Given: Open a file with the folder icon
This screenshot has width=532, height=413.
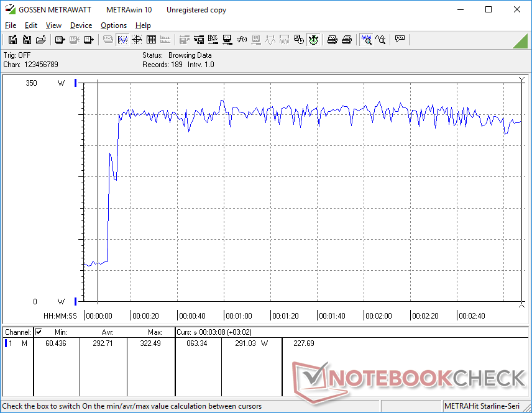Looking at the screenshot, I should pyautogui.click(x=41, y=40).
